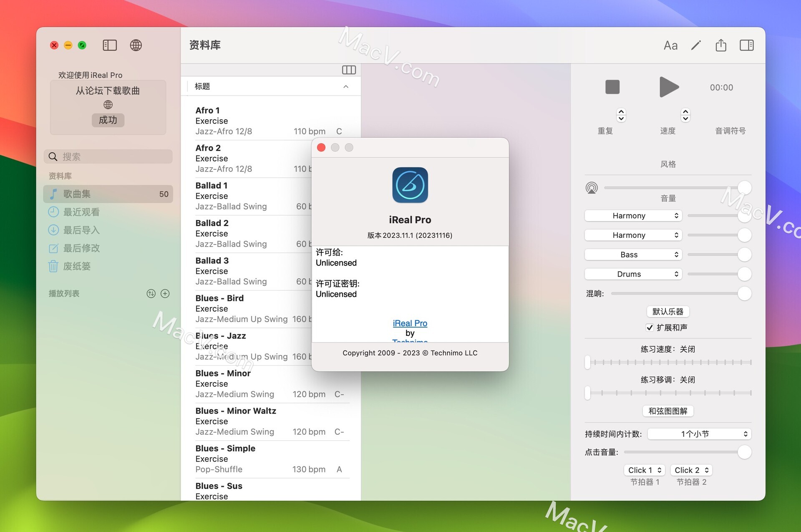Adjust the practice transpose slider

[x=668, y=393]
